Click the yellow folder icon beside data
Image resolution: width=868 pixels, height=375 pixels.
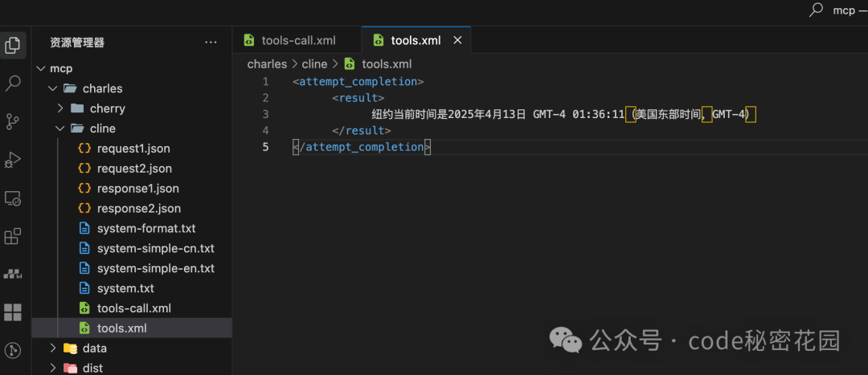pyautogui.click(x=70, y=349)
